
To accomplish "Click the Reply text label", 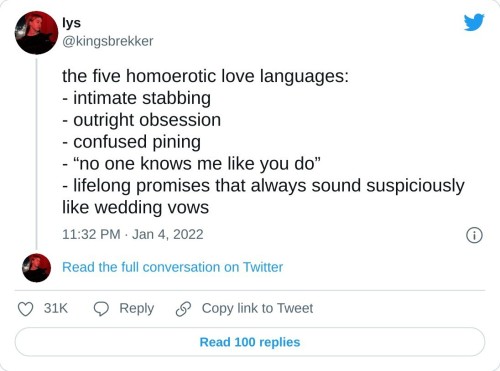I will (137, 309).
